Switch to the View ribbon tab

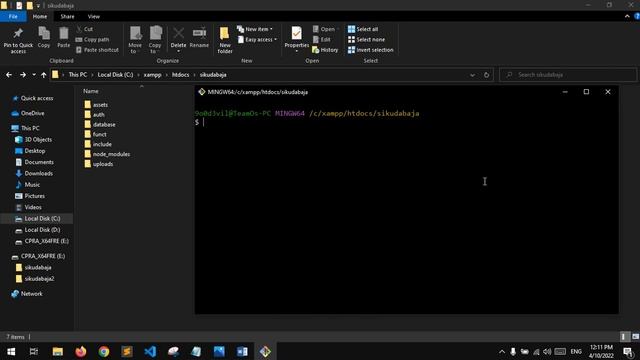(93, 16)
